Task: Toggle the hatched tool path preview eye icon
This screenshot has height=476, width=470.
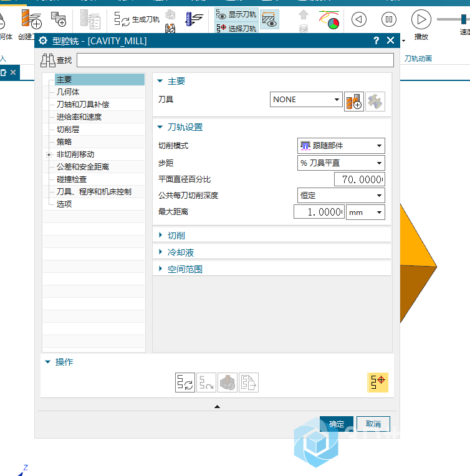Action: point(269,19)
